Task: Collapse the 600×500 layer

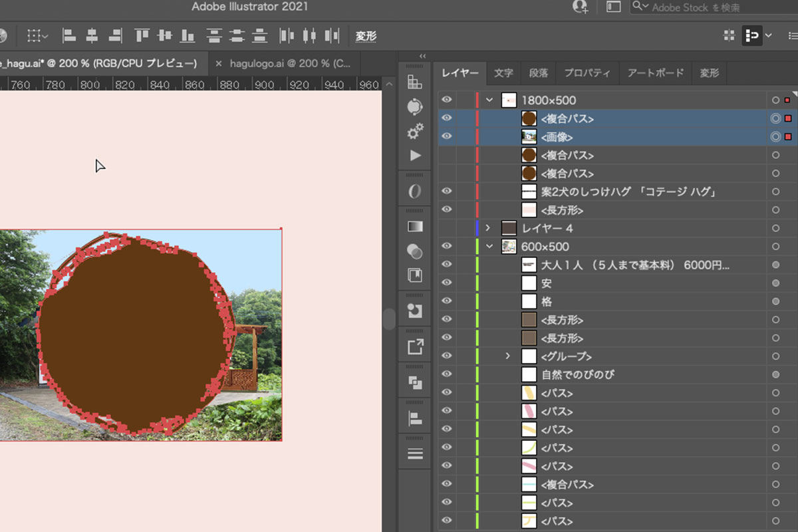Action: [x=489, y=247]
